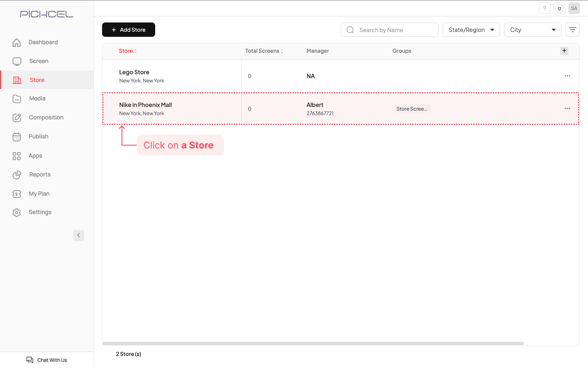Image resolution: width=588 pixels, height=368 pixels.
Task: Expand the City dropdown
Action: click(x=532, y=30)
